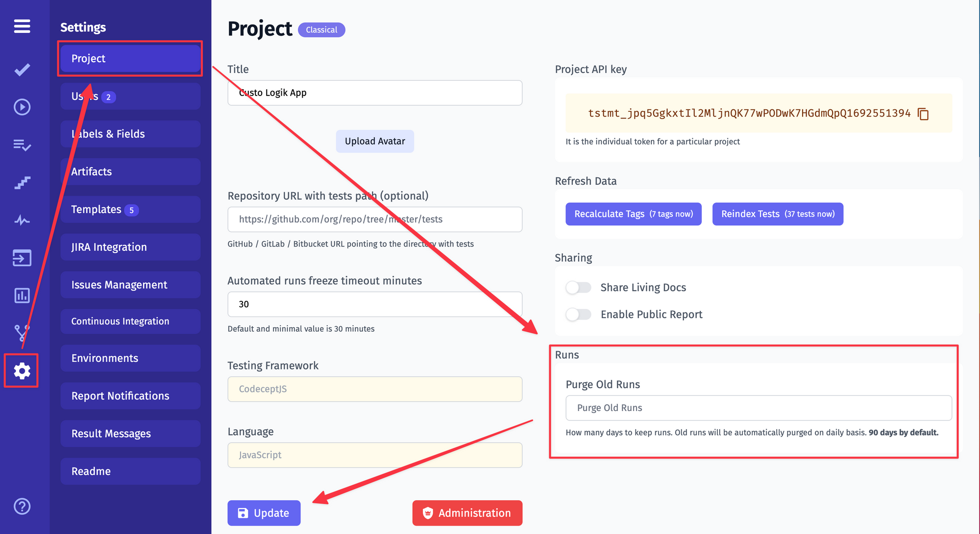Click the Language JavaScript field
Image resolution: width=980 pixels, height=534 pixels.
pos(375,455)
